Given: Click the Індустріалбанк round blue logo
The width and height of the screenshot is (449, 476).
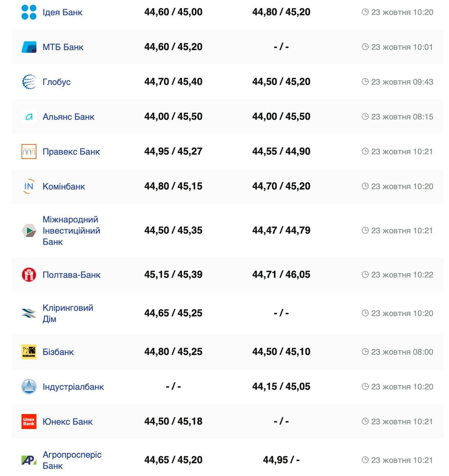Looking at the screenshot, I should [x=29, y=387].
